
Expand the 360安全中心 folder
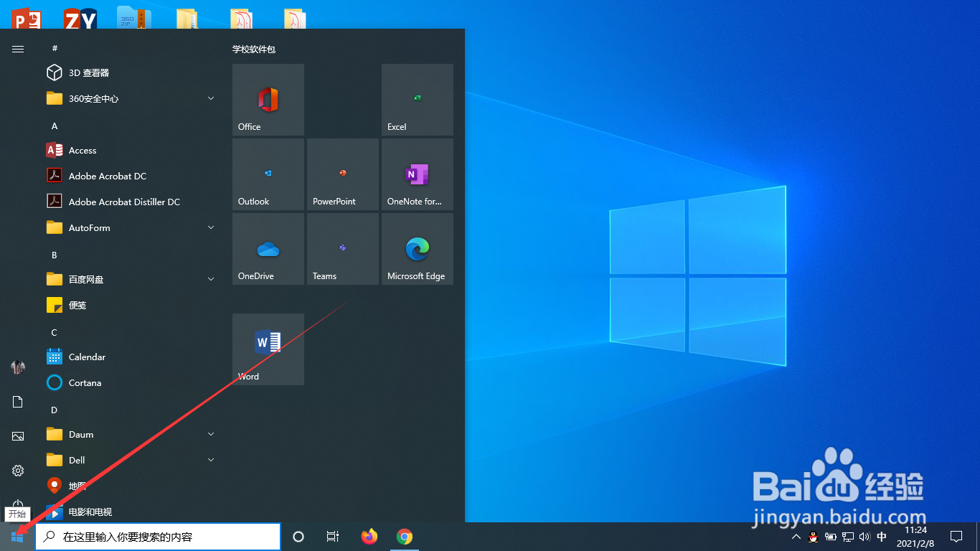pyautogui.click(x=131, y=98)
